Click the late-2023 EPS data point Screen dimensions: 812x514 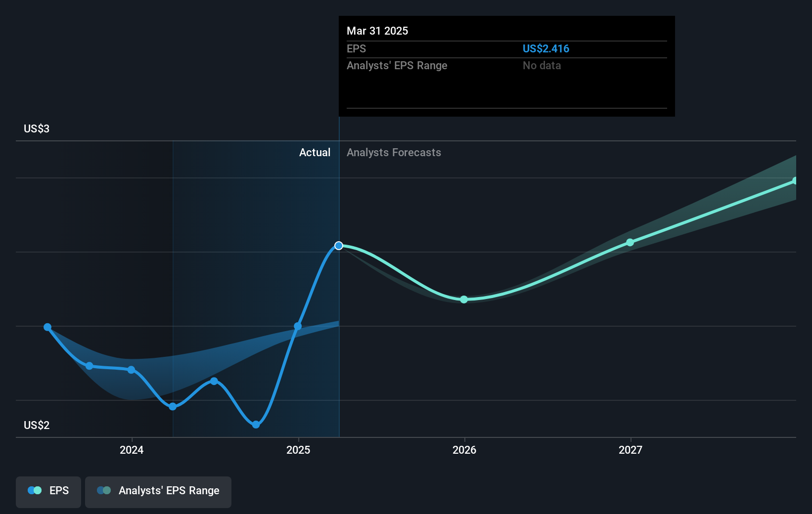[x=90, y=366]
